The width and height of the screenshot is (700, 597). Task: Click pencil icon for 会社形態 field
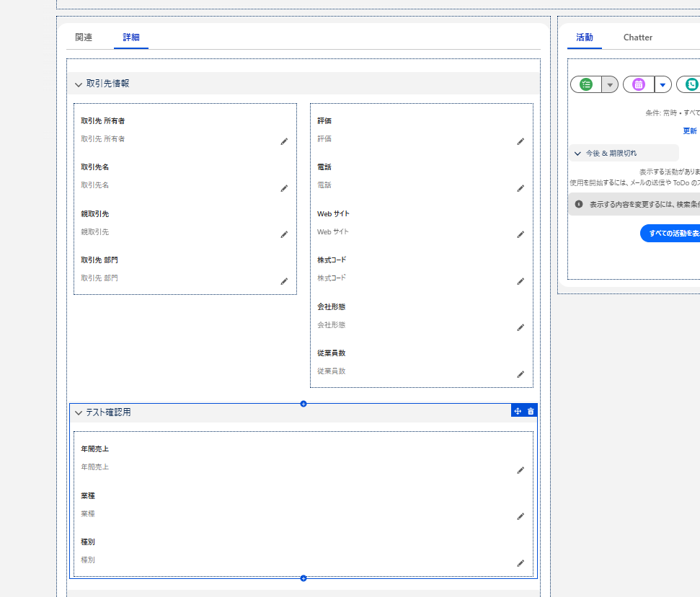click(x=520, y=328)
